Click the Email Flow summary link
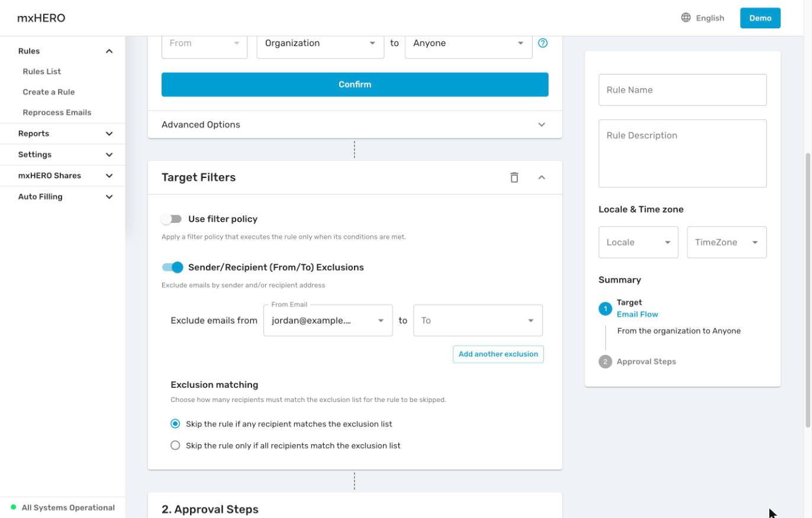812x518 pixels. click(637, 315)
